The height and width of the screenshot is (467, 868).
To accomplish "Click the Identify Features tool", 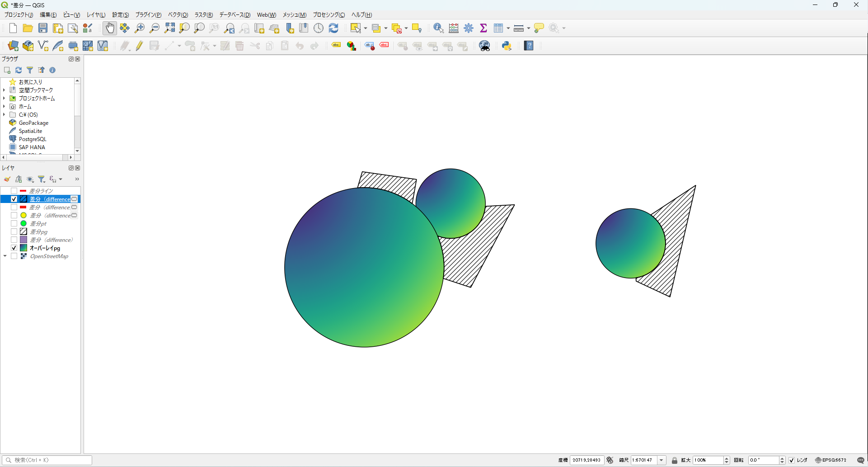I will click(x=438, y=28).
